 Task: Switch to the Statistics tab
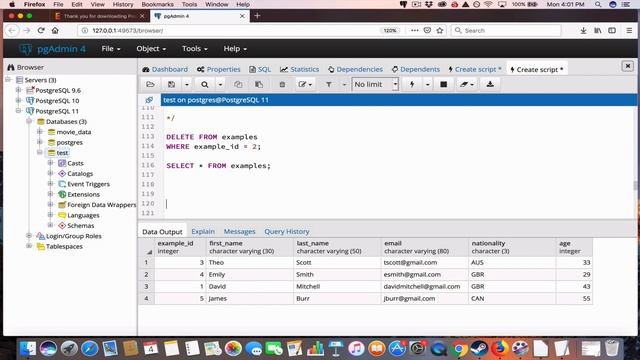pos(300,69)
